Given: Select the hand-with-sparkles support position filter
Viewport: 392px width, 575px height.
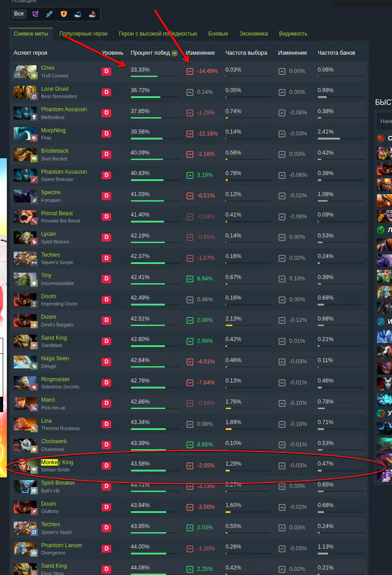Looking at the screenshot, I should coord(78,14).
